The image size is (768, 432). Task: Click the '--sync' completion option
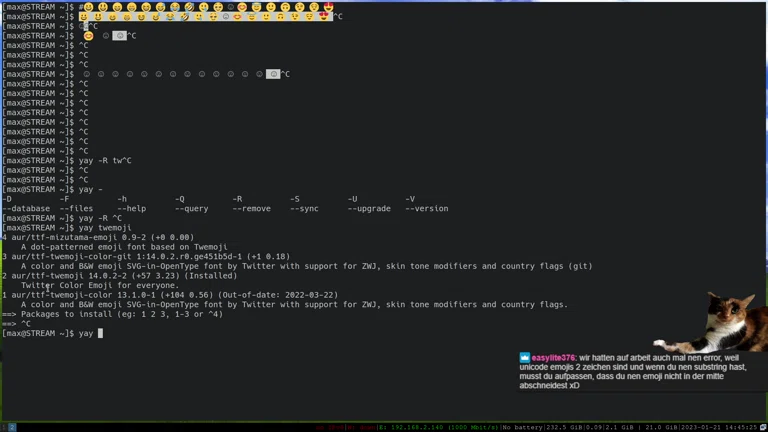pos(304,209)
